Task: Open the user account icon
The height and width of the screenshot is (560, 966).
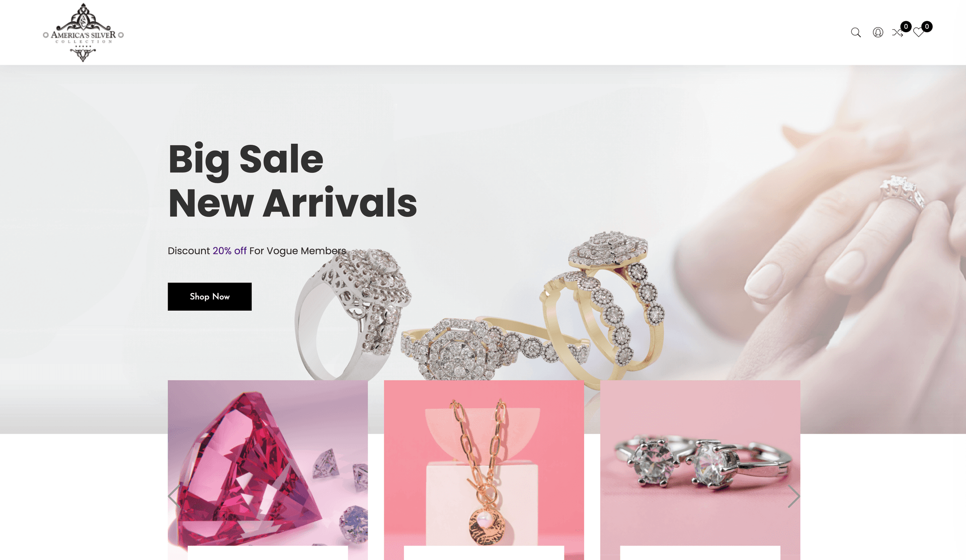Action: [x=877, y=33]
